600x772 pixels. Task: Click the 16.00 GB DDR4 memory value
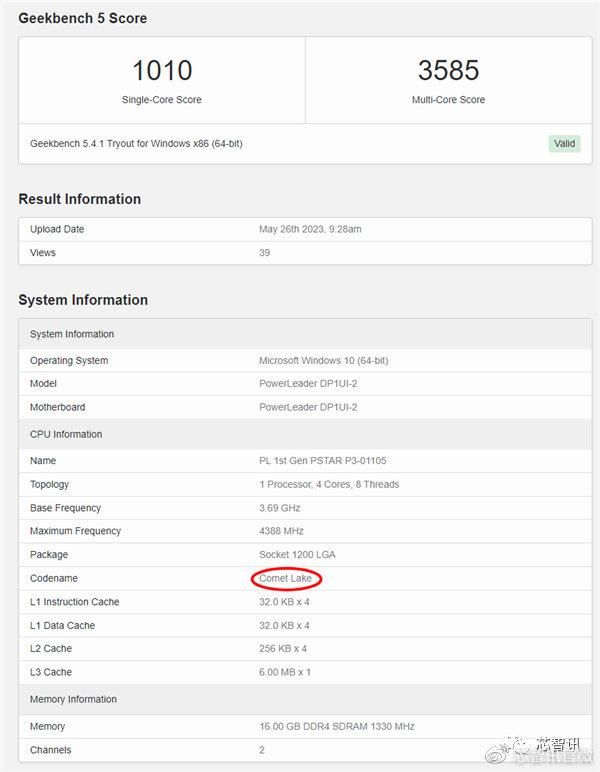pyautogui.click(x=336, y=726)
